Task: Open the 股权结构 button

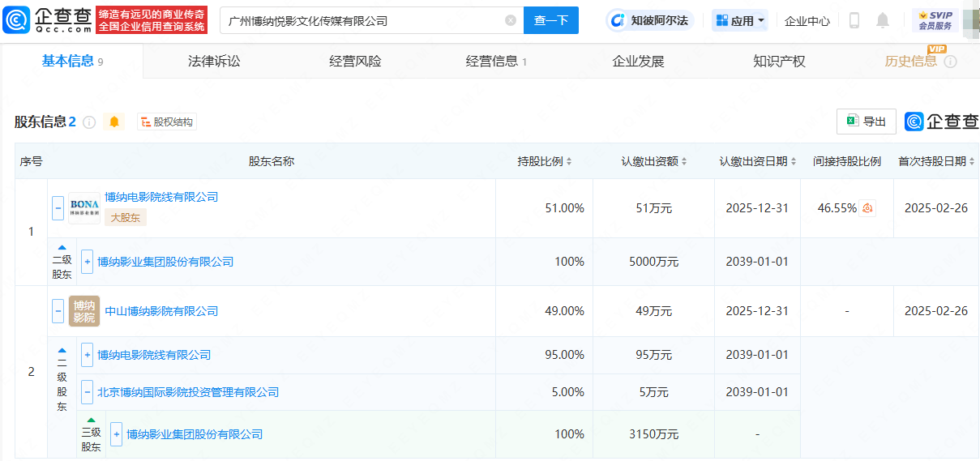Action: tap(167, 122)
